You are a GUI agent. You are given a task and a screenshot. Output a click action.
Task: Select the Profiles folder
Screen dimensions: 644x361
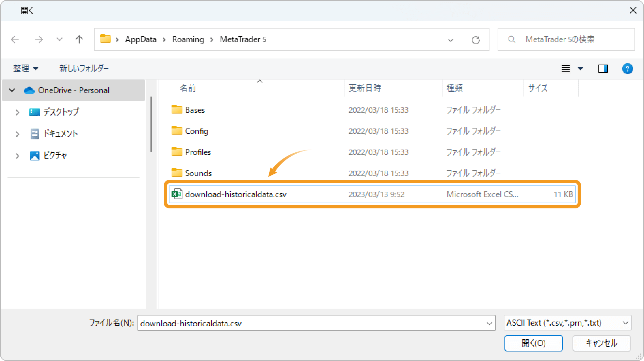pyautogui.click(x=198, y=152)
